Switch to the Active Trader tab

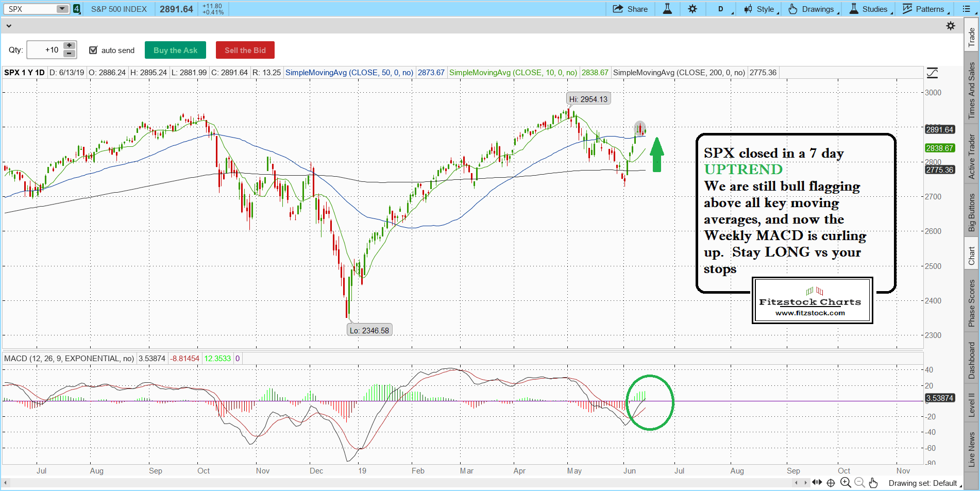coord(972,157)
